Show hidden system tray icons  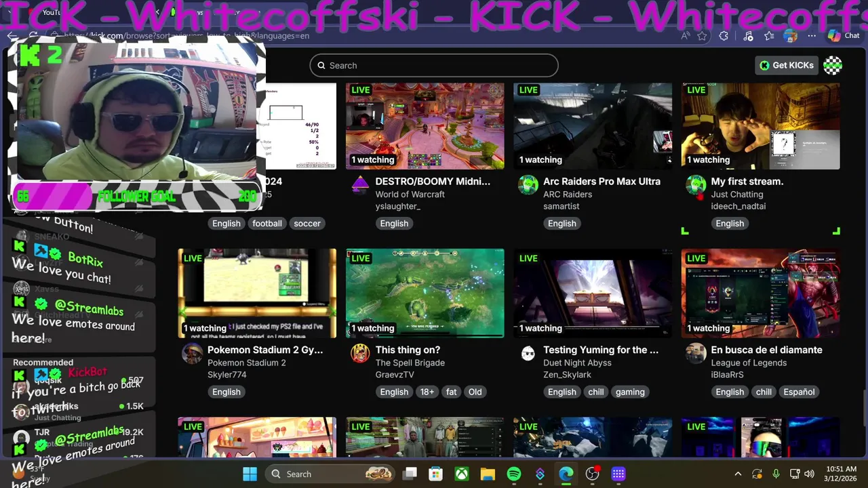(738, 474)
